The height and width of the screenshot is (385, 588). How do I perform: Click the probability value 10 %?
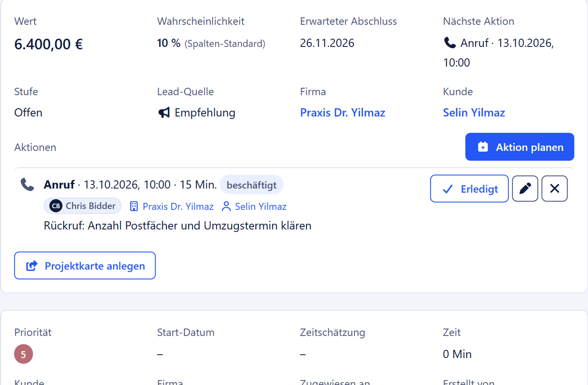[169, 43]
